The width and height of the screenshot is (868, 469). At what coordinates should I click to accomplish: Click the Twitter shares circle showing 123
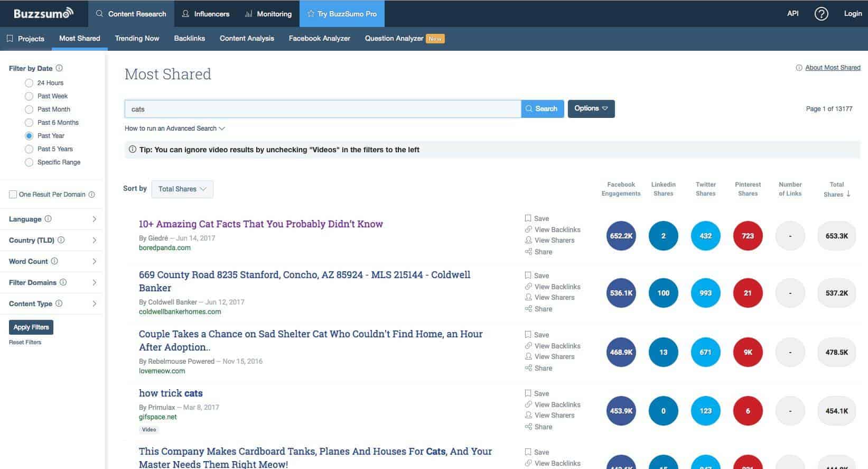pyautogui.click(x=706, y=411)
